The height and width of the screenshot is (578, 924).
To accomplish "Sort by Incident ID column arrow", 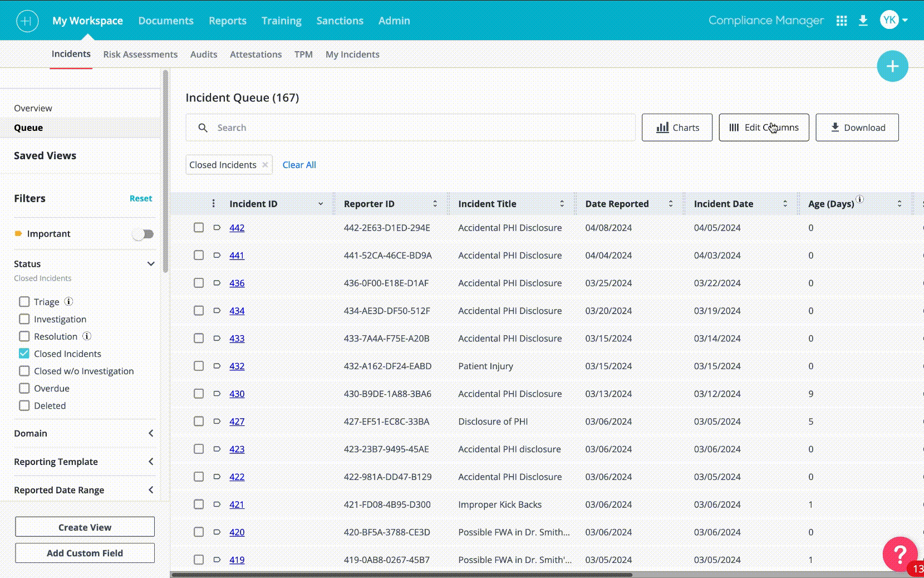I will [321, 204].
